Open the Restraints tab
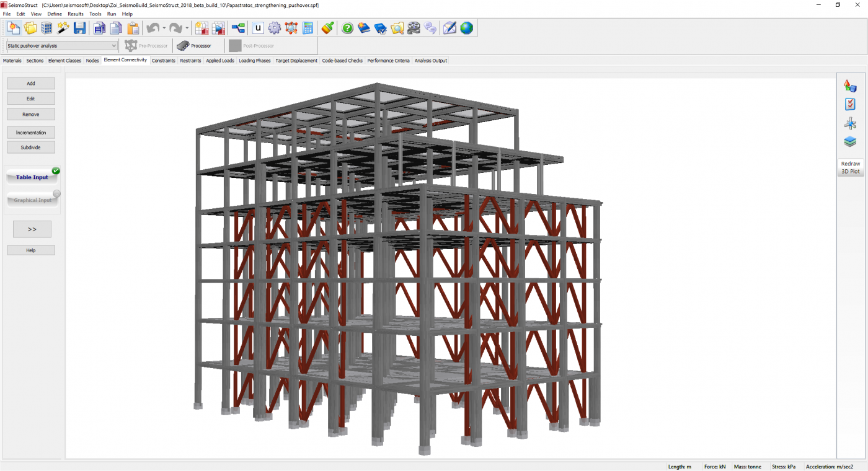The width and height of the screenshot is (868, 471). coord(191,61)
